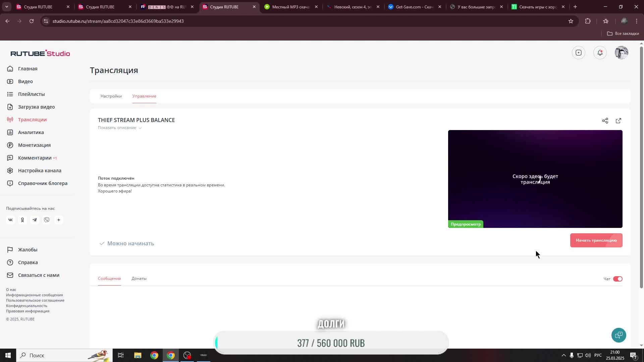Expand Показать описание chevron
The image size is (644, 362).
click(x=140, y=128)
